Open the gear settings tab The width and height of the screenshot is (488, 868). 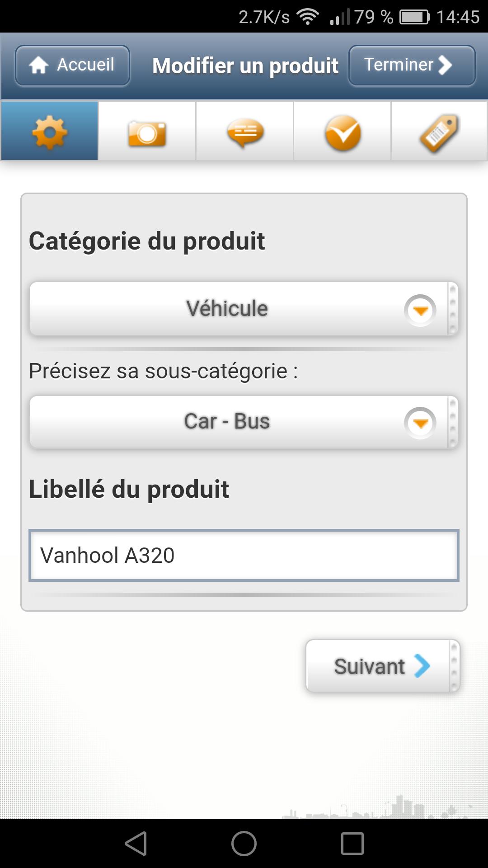50,132
